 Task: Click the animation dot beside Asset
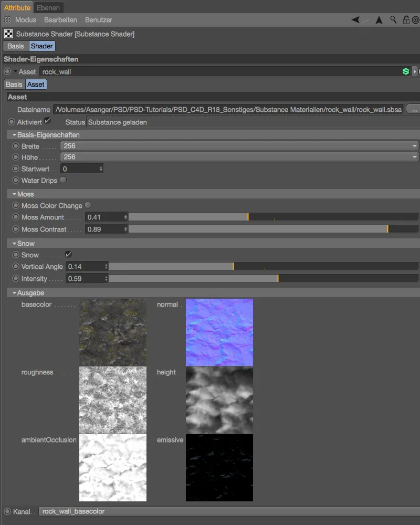[7, 71]
